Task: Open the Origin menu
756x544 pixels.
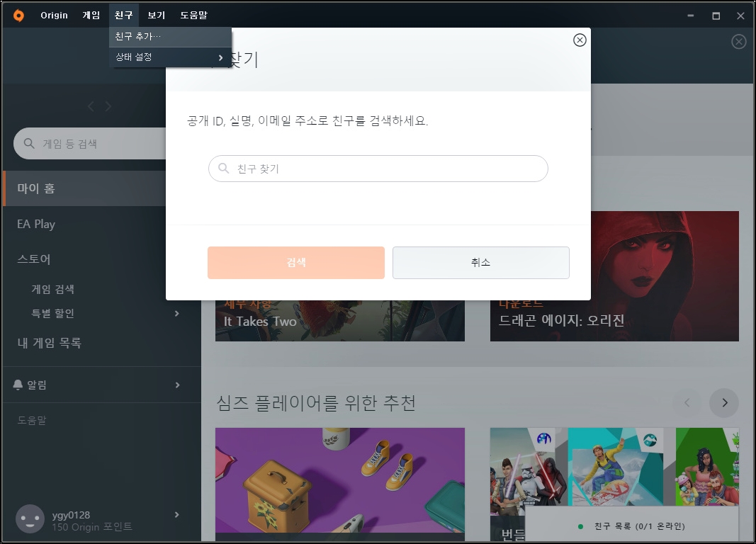Action: click(54, 16)
